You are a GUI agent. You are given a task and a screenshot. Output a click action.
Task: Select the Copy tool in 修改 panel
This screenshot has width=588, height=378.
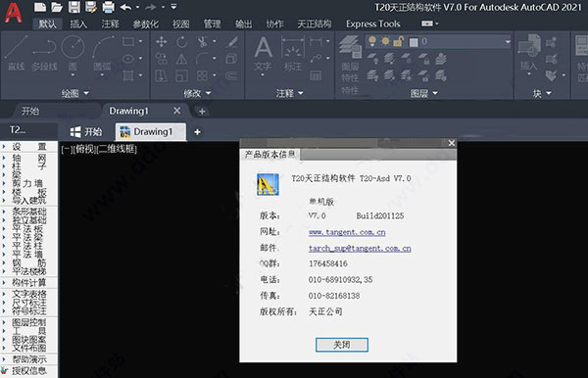pos(162,59)
